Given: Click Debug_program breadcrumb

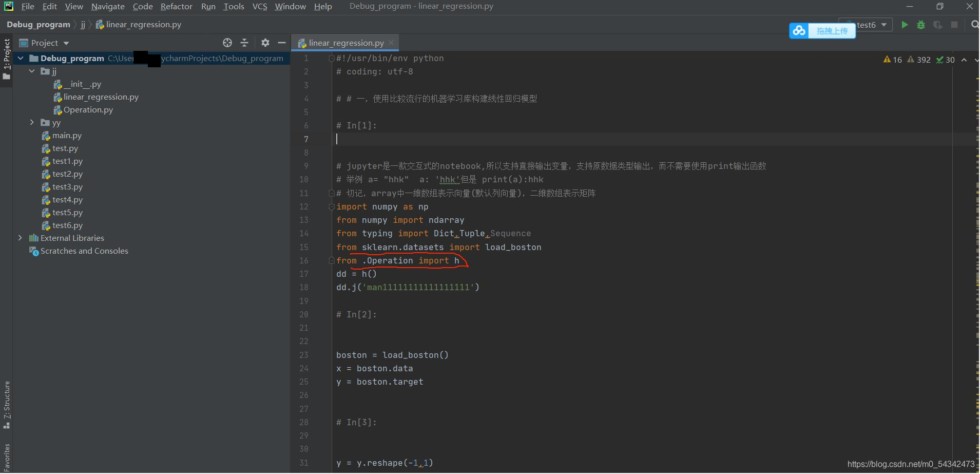Looking at the screenshot, I should (39, 24).
